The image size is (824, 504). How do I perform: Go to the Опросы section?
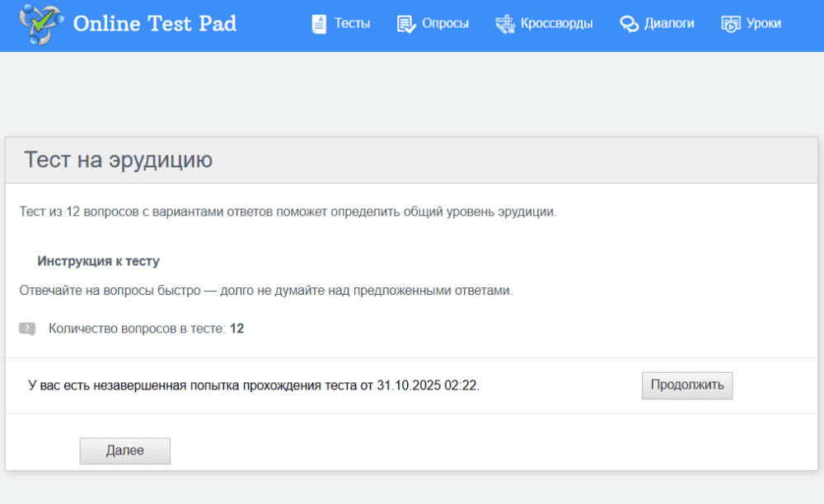445,24
